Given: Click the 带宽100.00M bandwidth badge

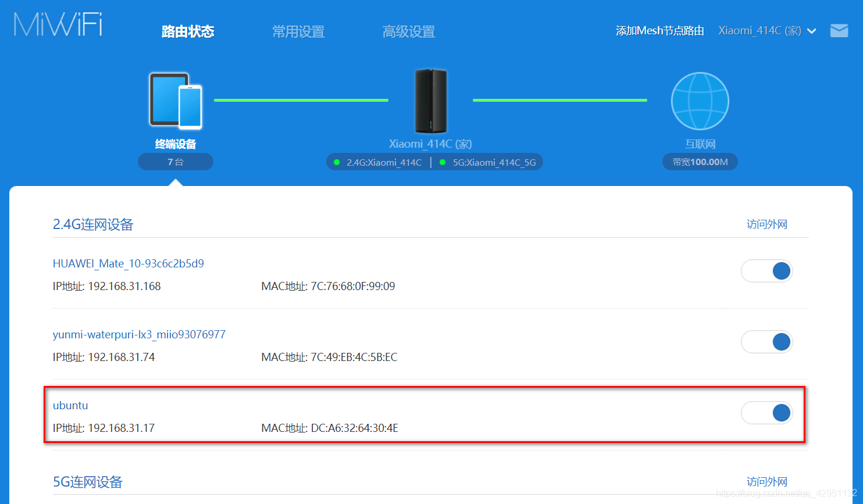Looking at the screenshot, I should (x=700, y=162).
